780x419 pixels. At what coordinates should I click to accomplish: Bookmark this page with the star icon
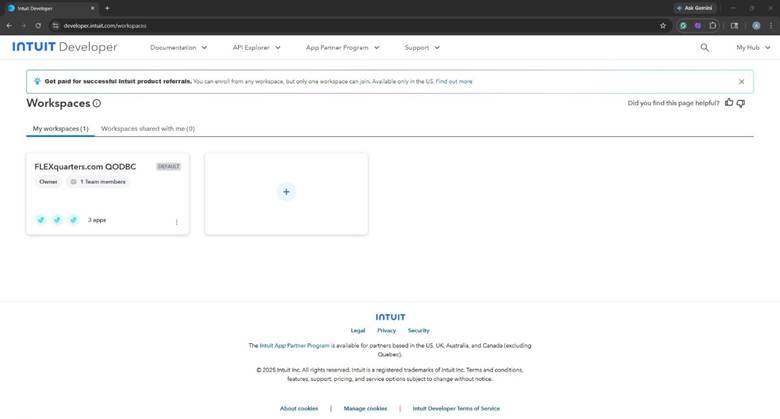[x=663, y=25]
